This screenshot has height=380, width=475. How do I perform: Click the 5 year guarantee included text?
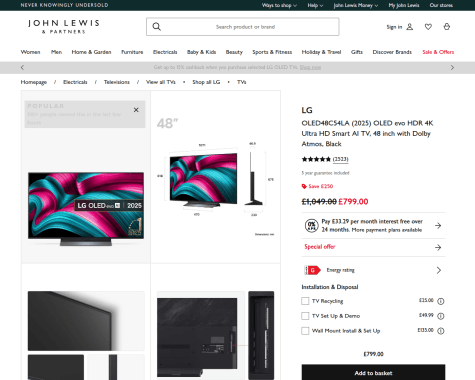325,173
